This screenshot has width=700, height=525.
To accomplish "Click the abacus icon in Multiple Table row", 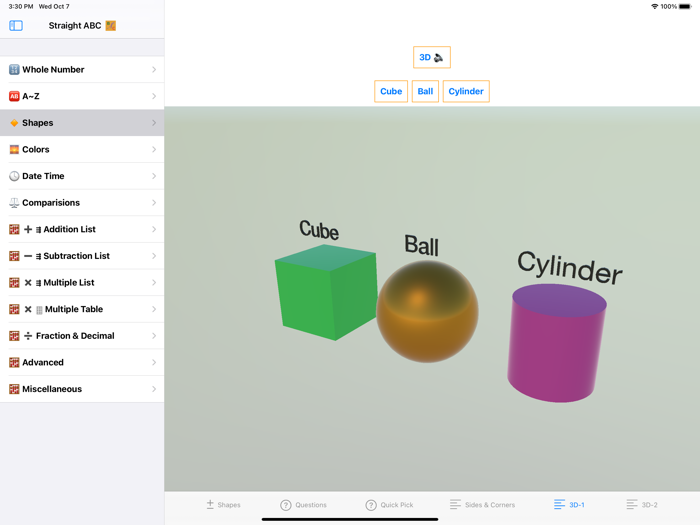I will [x=14, y=309].
